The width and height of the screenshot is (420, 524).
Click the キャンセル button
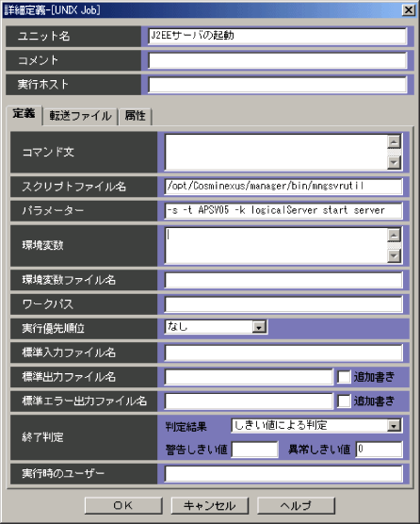click(210, 505)
